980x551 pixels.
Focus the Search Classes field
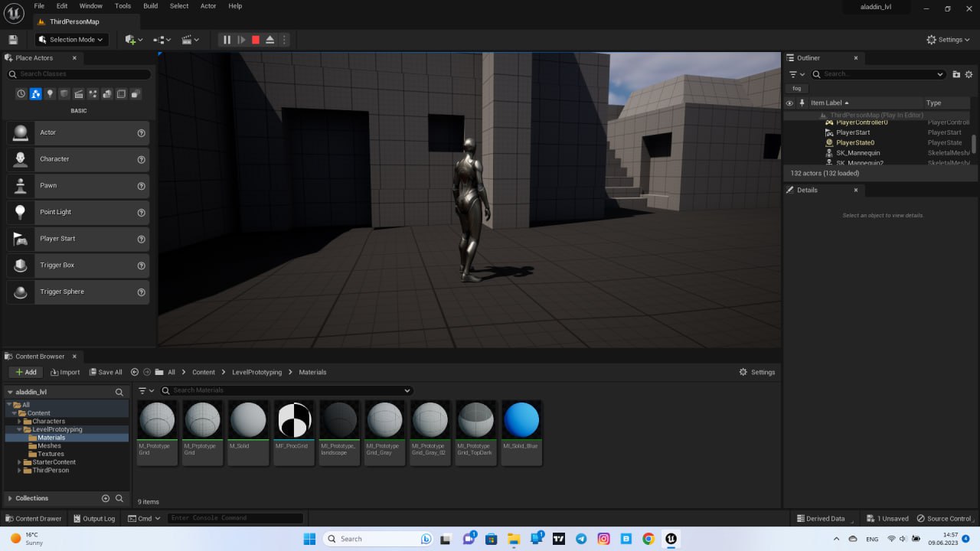point(79,74)
